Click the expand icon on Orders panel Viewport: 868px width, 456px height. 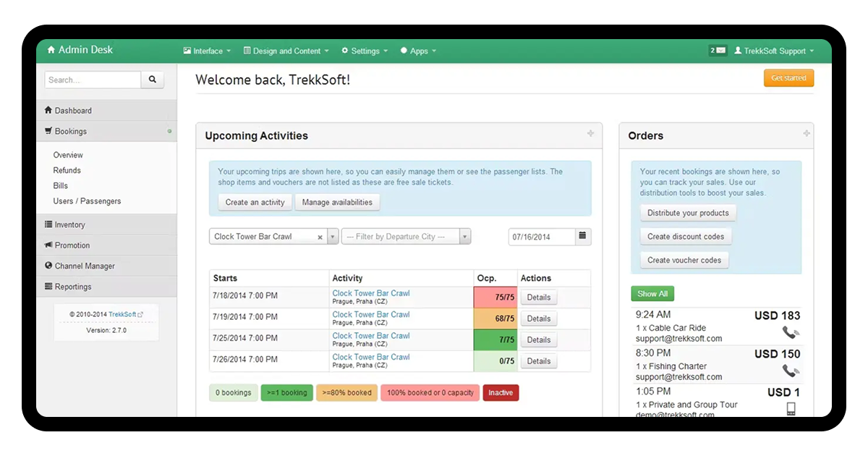tap(807, 133)
